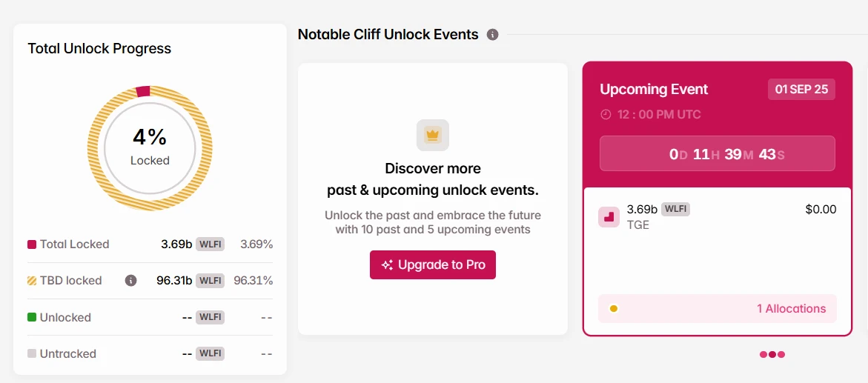Click info icon next to TBD locked
The image size is (868, 383).
point(131,281)
